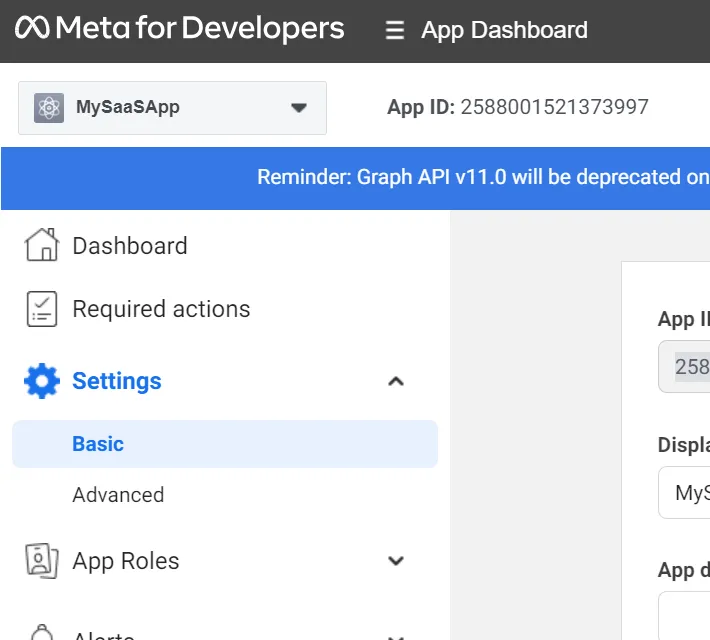
Task: Select Basic settings submenu item
Action: click(x=225, y=444)
